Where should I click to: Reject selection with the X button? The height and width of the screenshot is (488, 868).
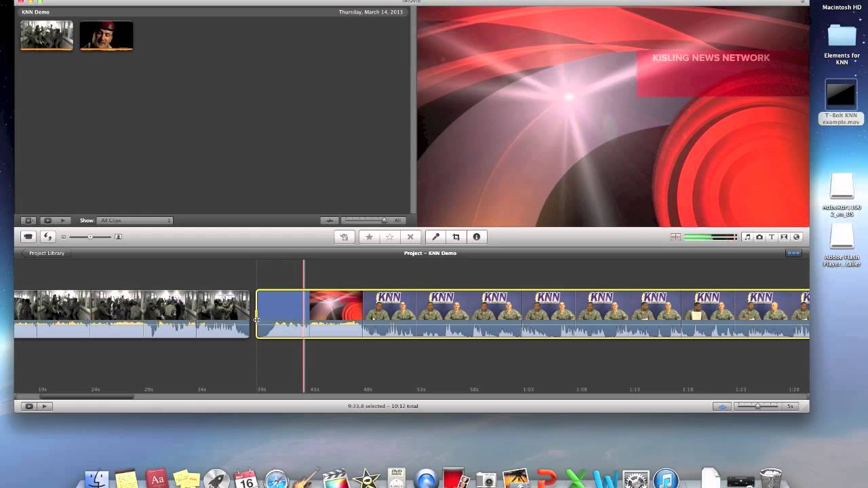pos(410,237)
